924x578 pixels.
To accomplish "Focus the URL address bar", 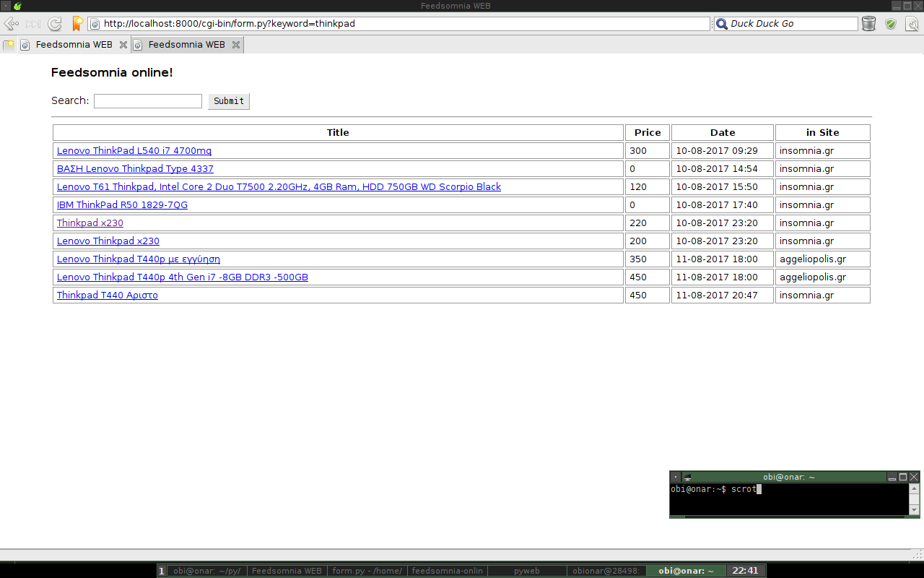I will pos(398,24).
